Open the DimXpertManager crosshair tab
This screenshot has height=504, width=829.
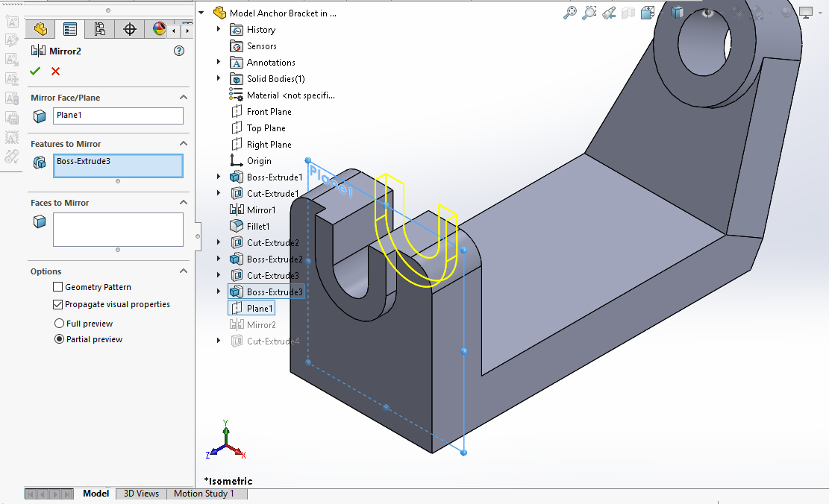point(130,29)
